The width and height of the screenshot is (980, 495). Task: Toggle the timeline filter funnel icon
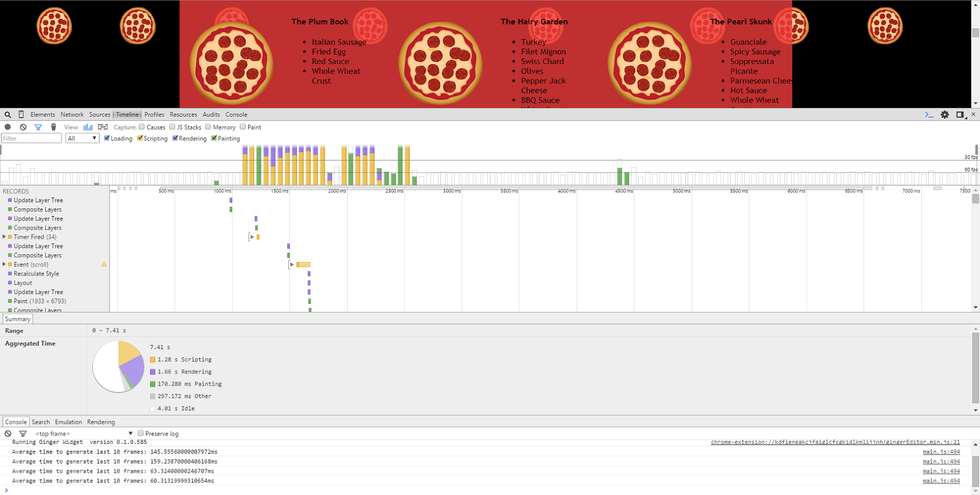(x=38, y=127)
